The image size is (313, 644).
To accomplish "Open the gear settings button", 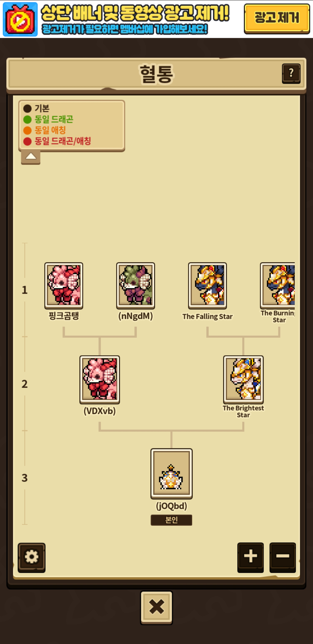I will click(x=32, y=557).
